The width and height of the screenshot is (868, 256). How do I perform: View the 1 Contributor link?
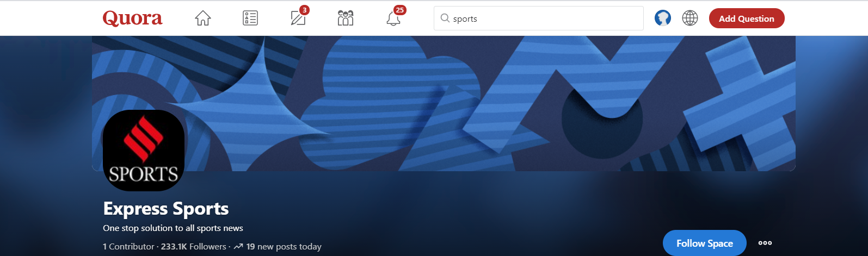[128, 247]
